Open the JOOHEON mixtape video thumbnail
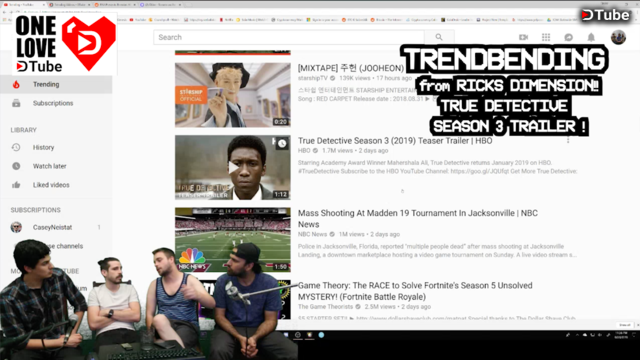This screenshot has height=360, width=640. (x=233, y=95)
